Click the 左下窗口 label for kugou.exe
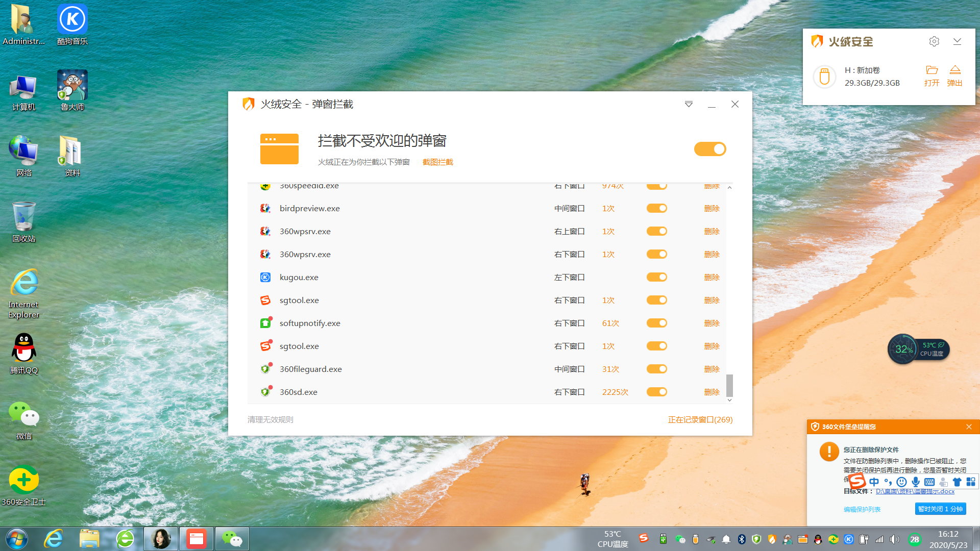This screenshot has height=551, width=980. pyautogui.click(x=569, y=277)
